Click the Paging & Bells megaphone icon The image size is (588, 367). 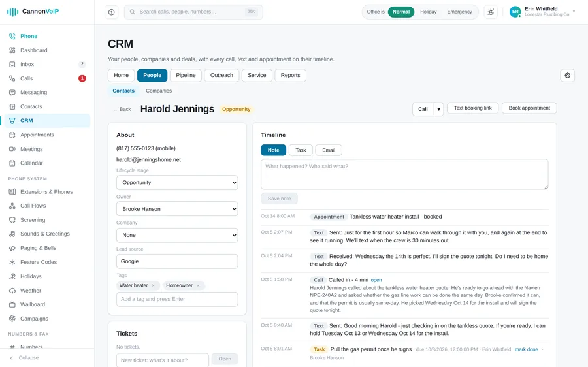pos(12,248)
